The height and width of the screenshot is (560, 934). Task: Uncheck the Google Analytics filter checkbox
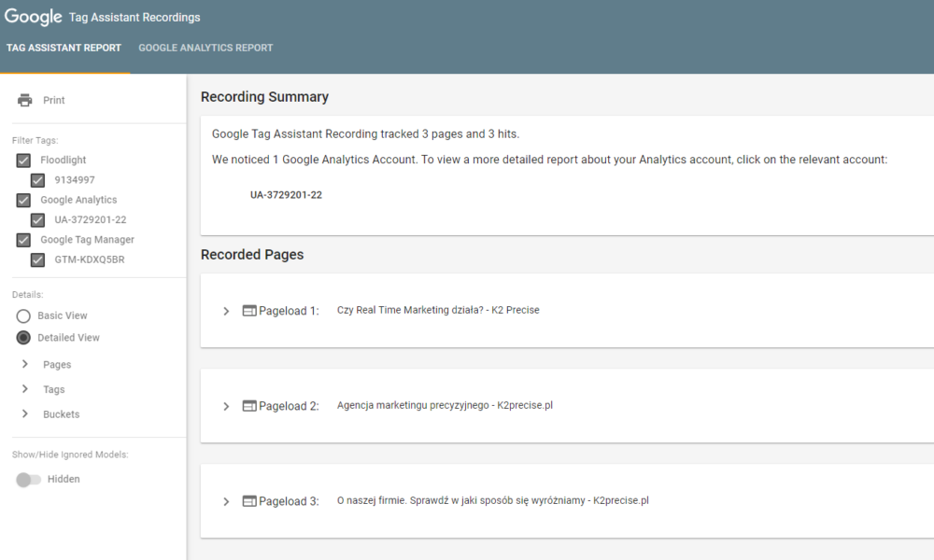coord(23,201)
